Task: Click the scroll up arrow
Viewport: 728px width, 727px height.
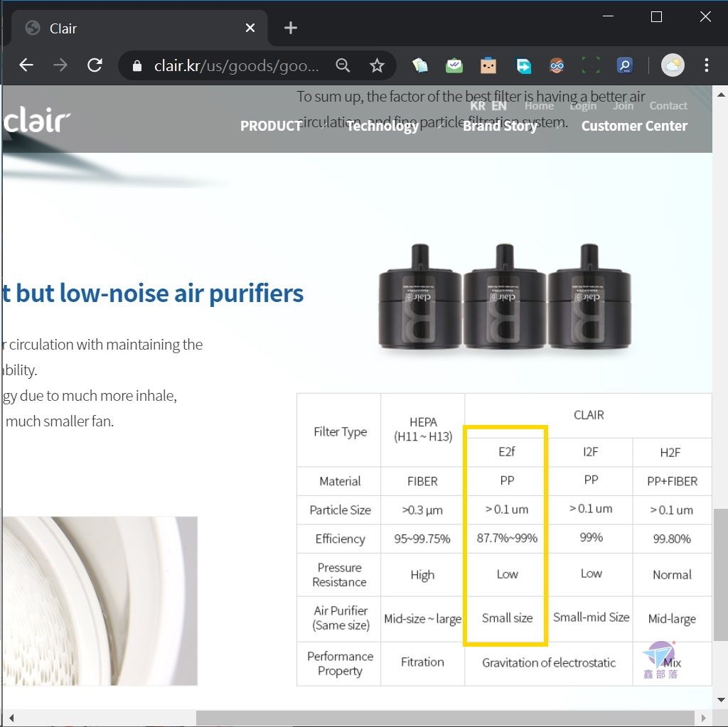Action: 721,95
